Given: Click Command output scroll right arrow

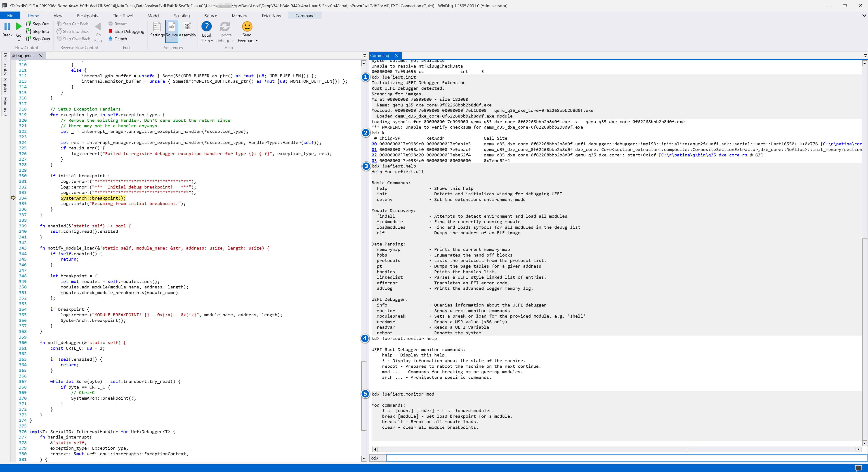Looking at the screenshot, I should tap(858, 449).
